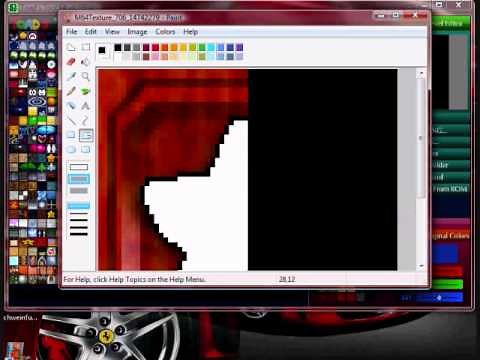Pick the Airbrush tool
The height and width of the screenshot is (360, 480).
[x=71, y=106]
